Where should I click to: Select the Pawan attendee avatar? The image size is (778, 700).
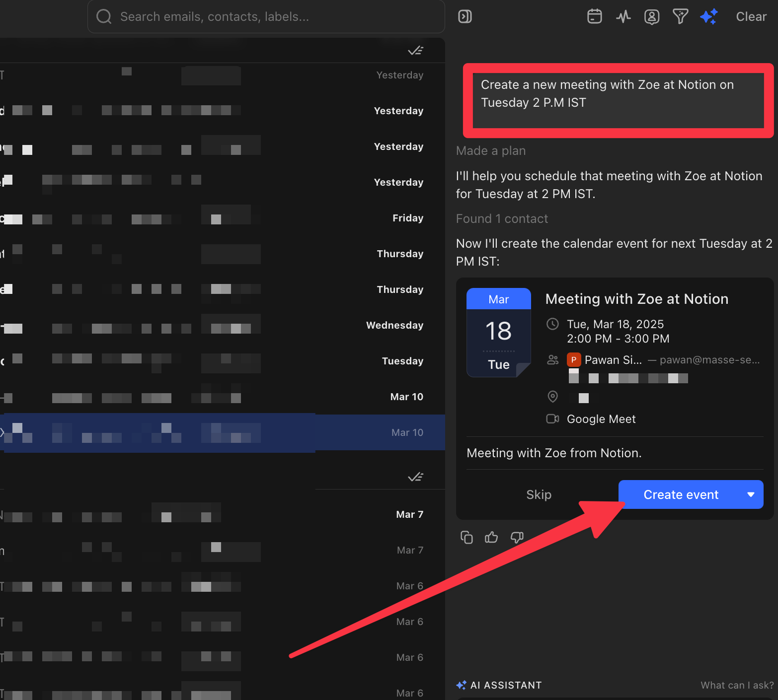[x=574, y=360]
